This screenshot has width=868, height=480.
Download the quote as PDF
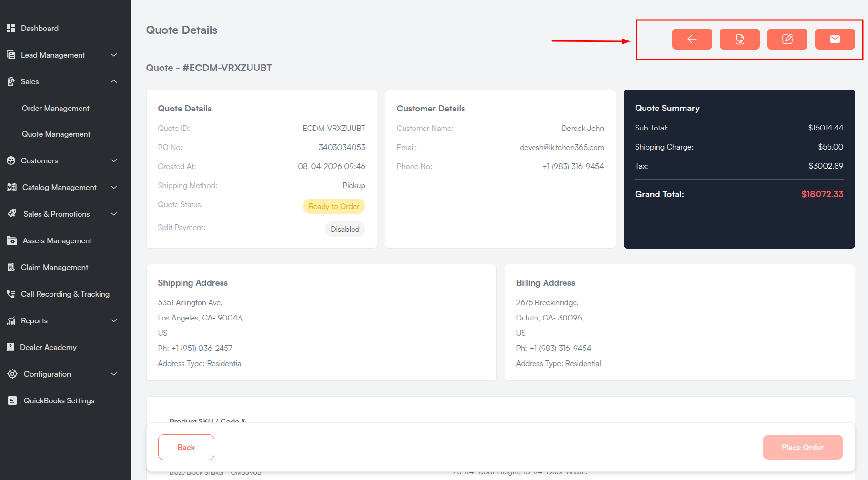coord(739,39)
